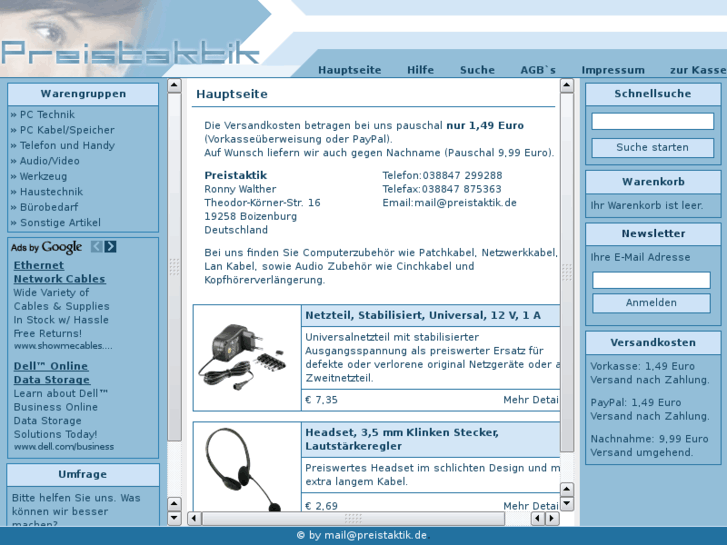Click the Suche starten button
This screenshot has width=727, height=545.
tap(652, 147)
